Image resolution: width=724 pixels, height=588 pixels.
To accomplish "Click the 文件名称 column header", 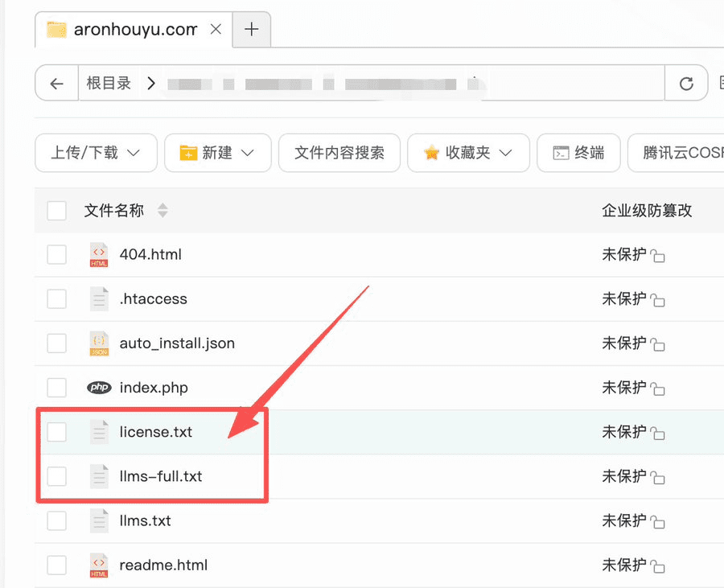I will [114, 211].
